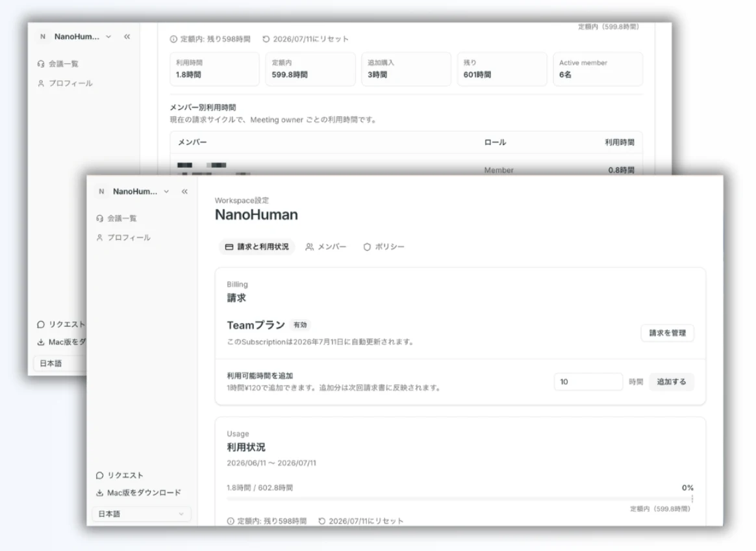This screenshot has width=756, height=551.
Task: Click the 定額内 599.8時間 stat card
Action: [310, 69]
